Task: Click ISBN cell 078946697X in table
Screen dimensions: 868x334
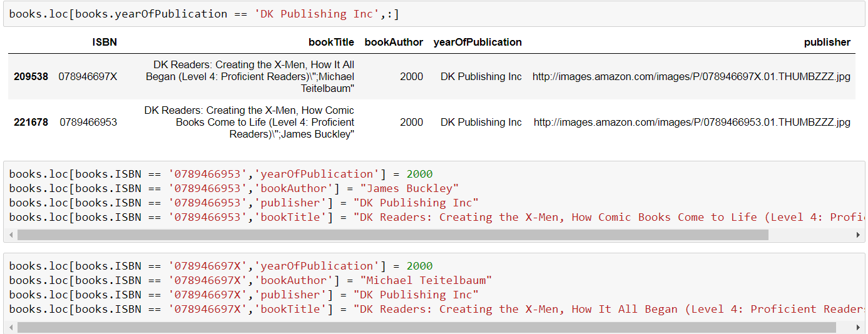Action: pos(88,76)
